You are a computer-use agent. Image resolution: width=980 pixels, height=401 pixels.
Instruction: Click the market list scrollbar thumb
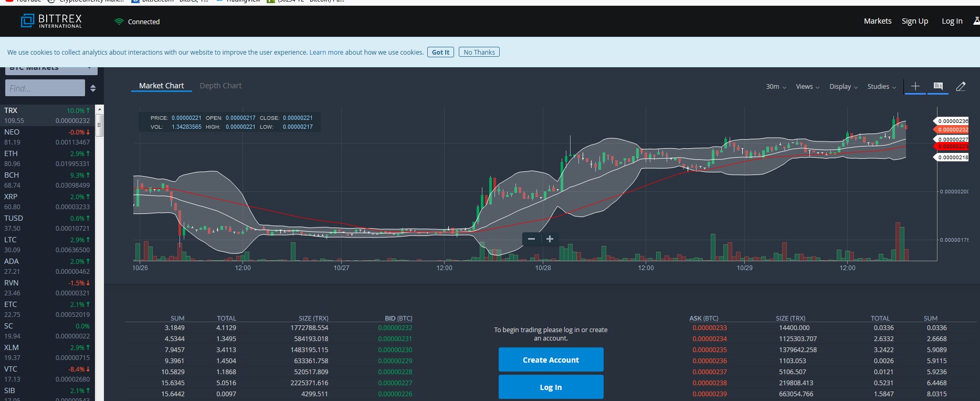pos(100,125)
